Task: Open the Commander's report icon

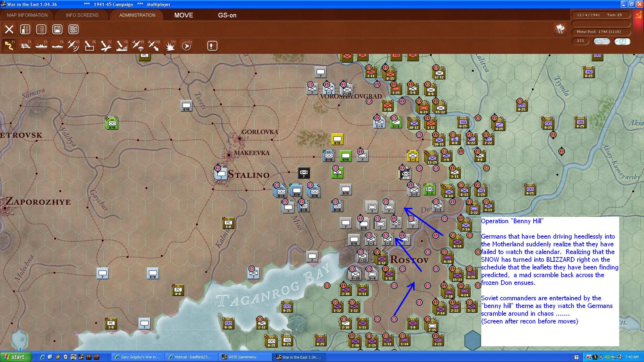Action: point(25,29)
